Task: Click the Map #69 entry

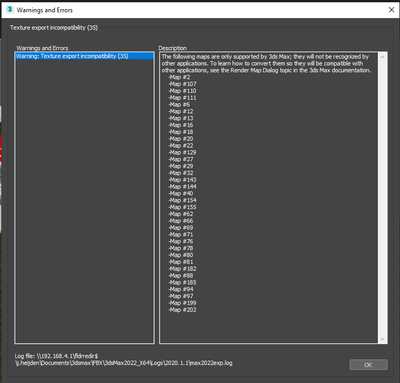Action: click(181, 227)
